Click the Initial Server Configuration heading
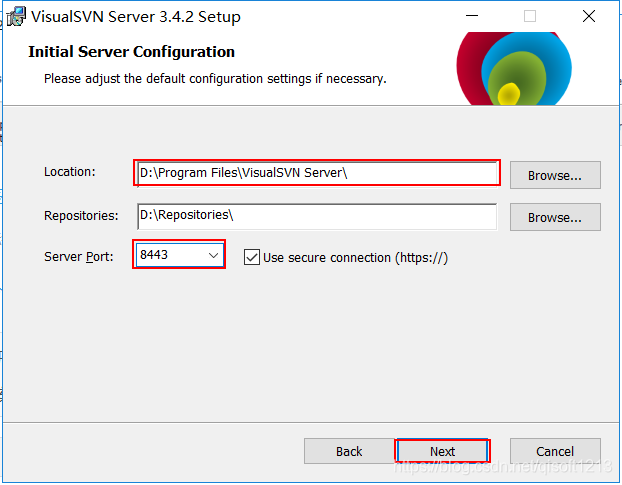Viewport: 622px width, 485px height. tap(131, 52)
